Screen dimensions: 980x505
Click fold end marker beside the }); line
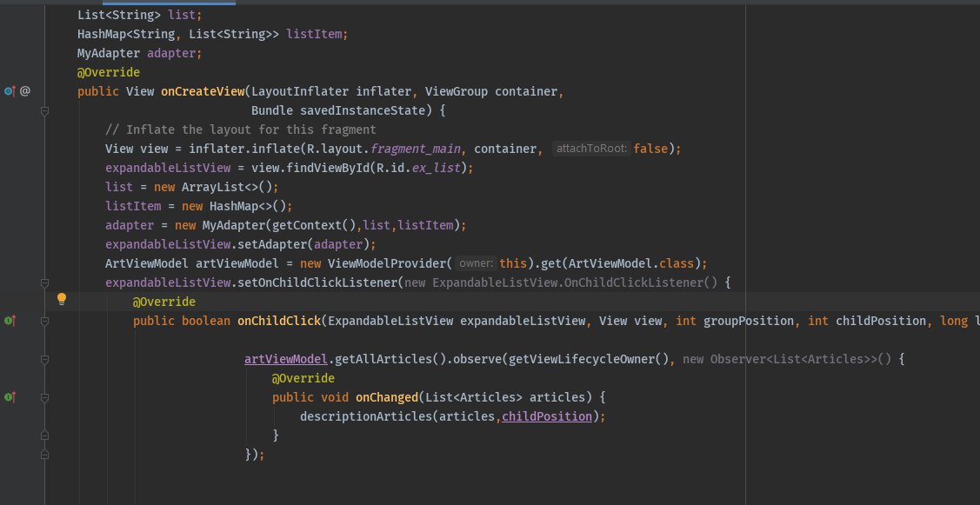[x=44, y=455]
